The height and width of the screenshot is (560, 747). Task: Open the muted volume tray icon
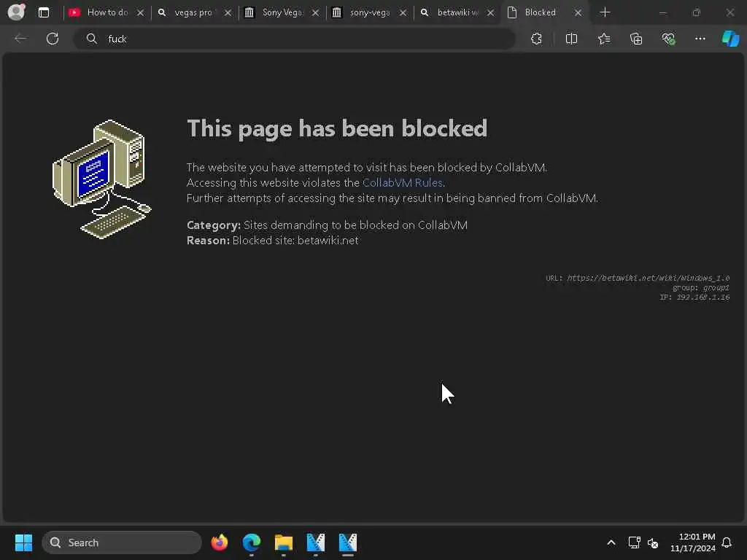point(653,542)
